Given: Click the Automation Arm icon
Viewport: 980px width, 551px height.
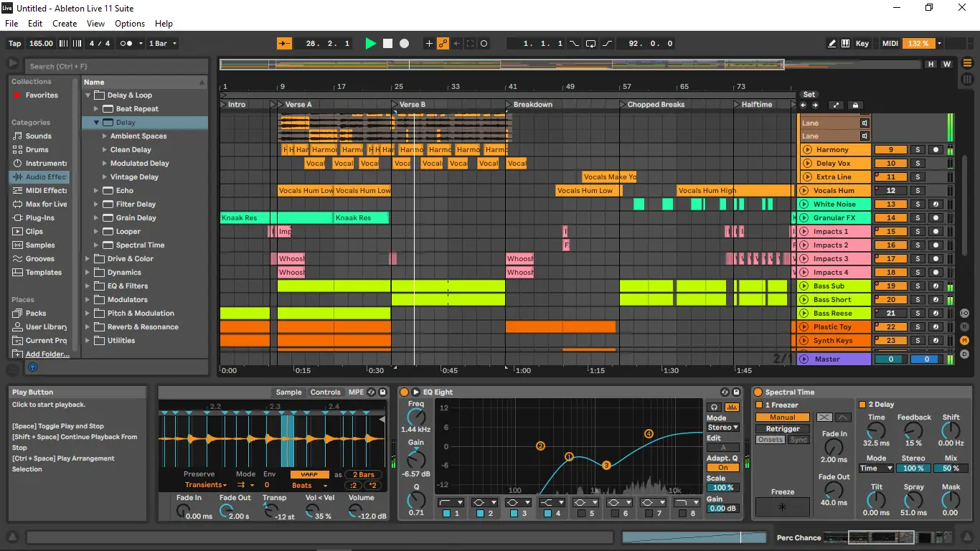Looking at the screenshot, I should tap(443, 44).
